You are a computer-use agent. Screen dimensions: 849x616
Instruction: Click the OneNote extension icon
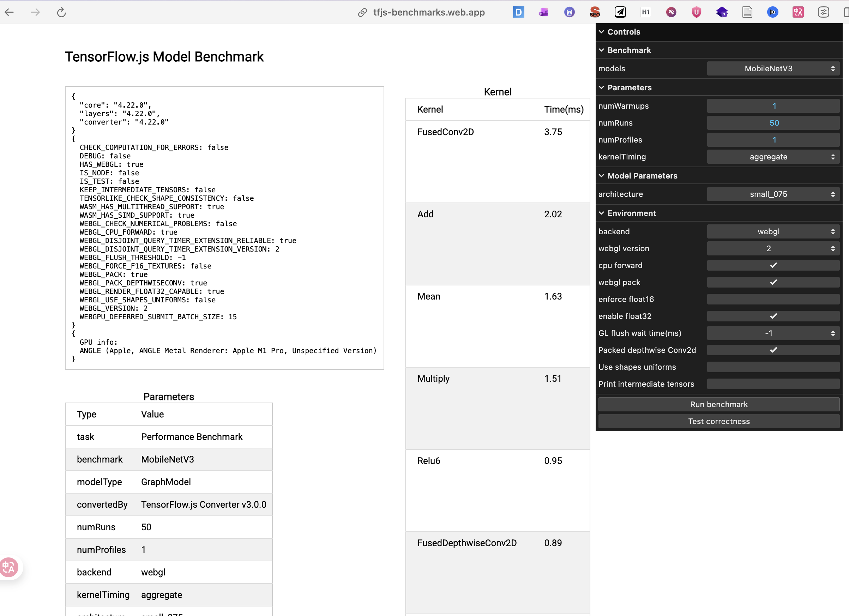(x=543, y=12)
